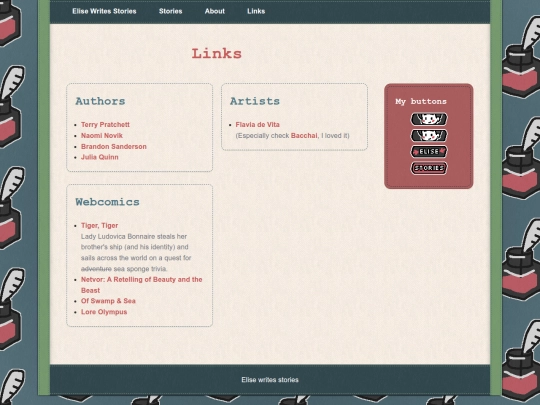The width and height of the screenshot is (540, 405).
Task: Follow the Julia Quinn link
Action: pyautogui.click(x=100, y=157)
